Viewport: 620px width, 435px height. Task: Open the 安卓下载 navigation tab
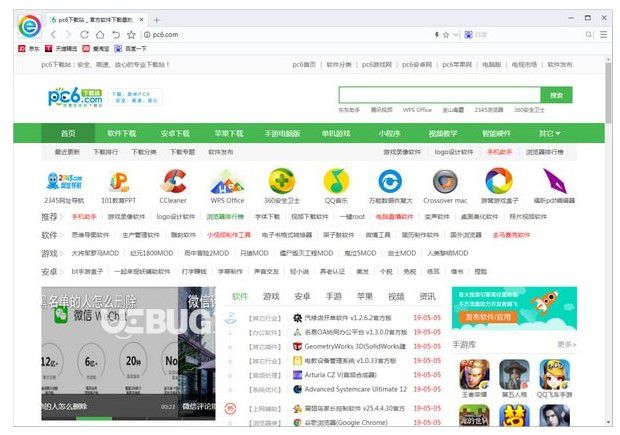tap(175, 133)
